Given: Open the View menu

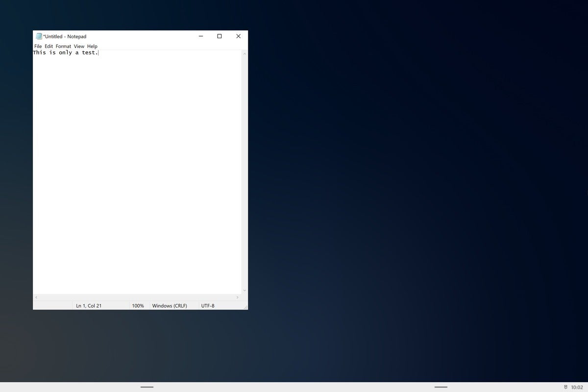Looking at the screenshot, I should [79, 47].
